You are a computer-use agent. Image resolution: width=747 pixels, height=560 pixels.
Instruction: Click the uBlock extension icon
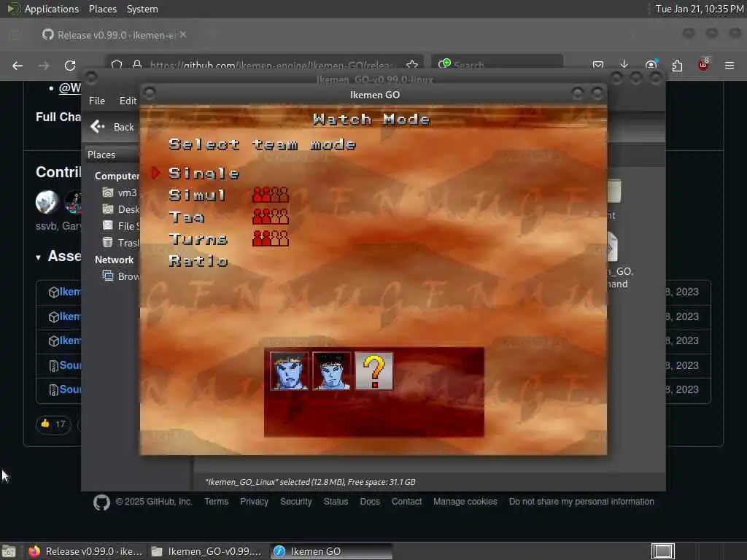[x=703, y=65]
